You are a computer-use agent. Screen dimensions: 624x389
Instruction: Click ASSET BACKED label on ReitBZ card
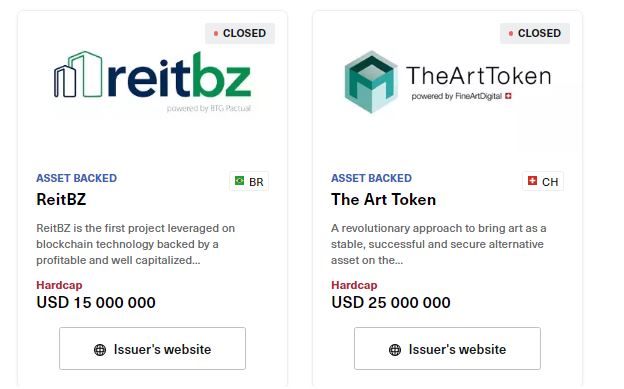(x=76, y=178)
